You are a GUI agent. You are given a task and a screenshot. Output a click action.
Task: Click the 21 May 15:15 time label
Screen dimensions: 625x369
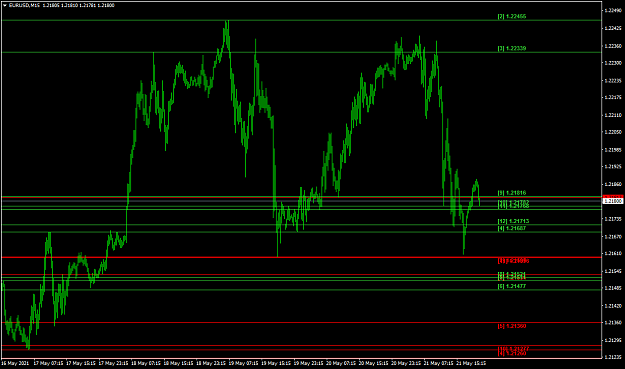[x=471, y=363]
